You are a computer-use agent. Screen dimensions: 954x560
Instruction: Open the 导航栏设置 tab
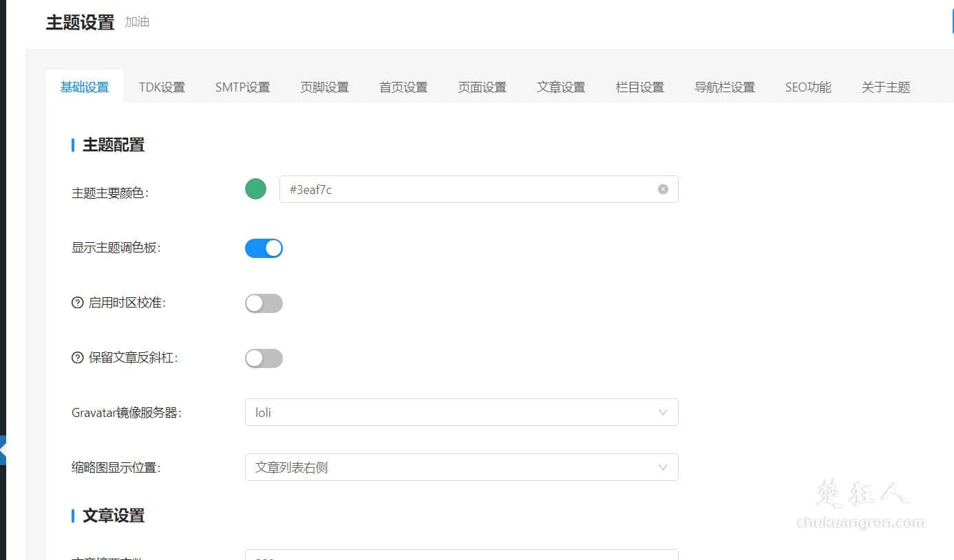pyautogui.click(x=724, y=87)
